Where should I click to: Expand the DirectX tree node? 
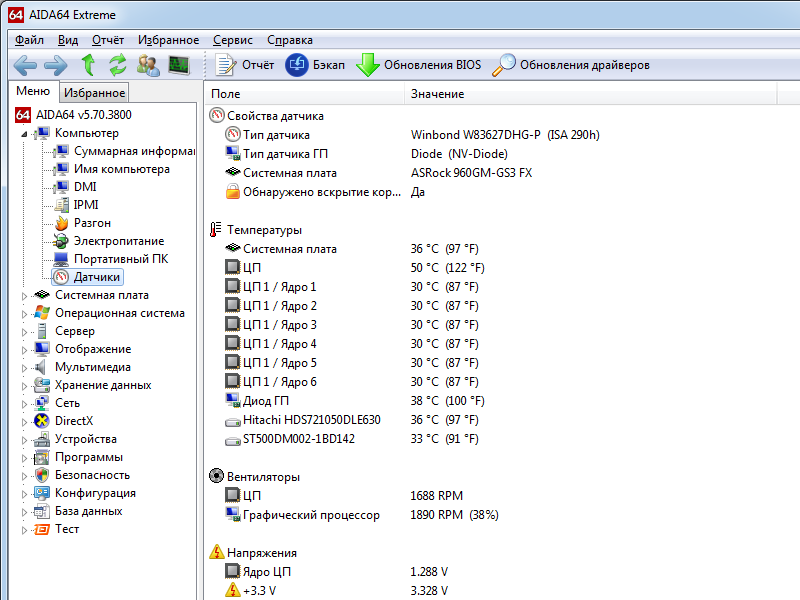(x=24, y=421)
